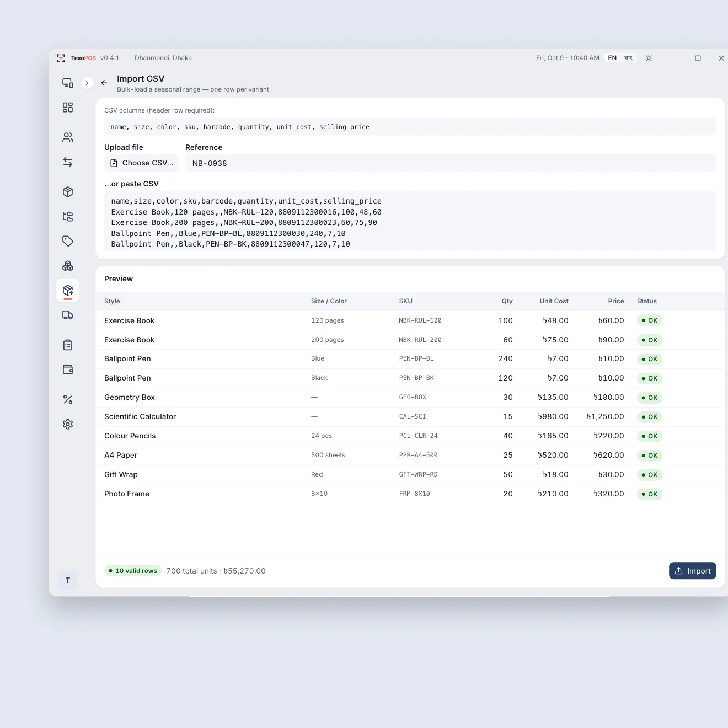Click the Colour Pencils style cell
The width and height of the screenshot is (728, 728).
click(x=130, y=436)
